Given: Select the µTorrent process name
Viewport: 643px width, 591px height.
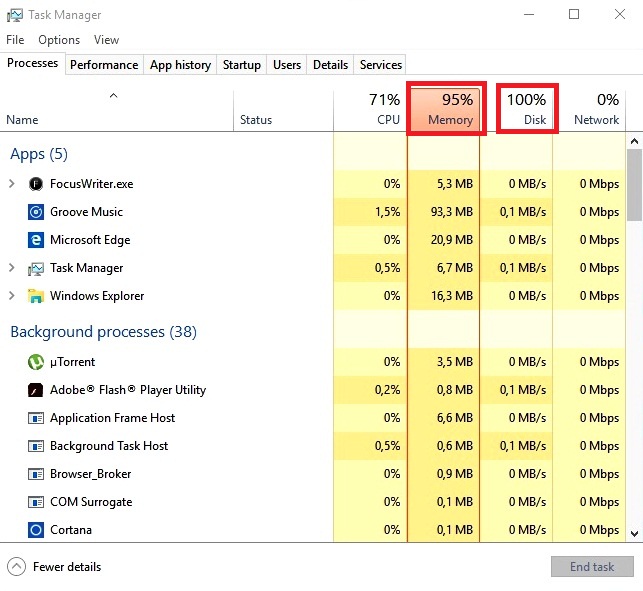Looking at the screenshot, I should coord(72,362).
